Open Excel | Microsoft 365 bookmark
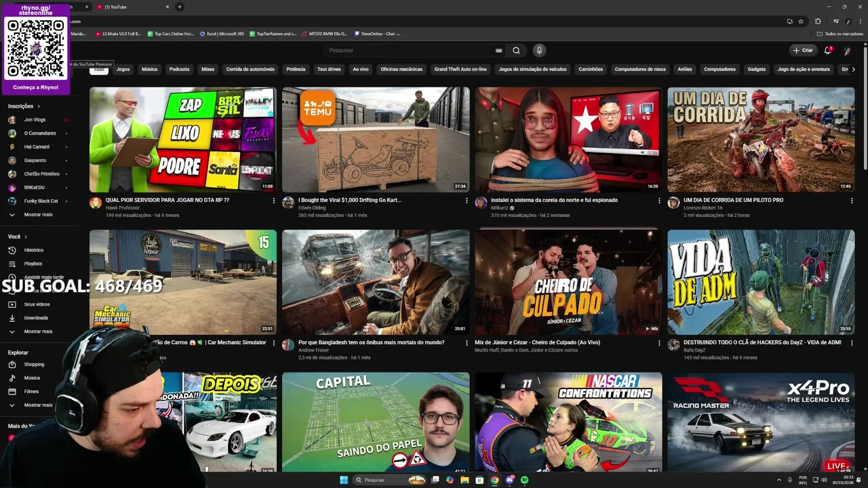868x488 pixels. pyautogui.click(x=222, y=33)
